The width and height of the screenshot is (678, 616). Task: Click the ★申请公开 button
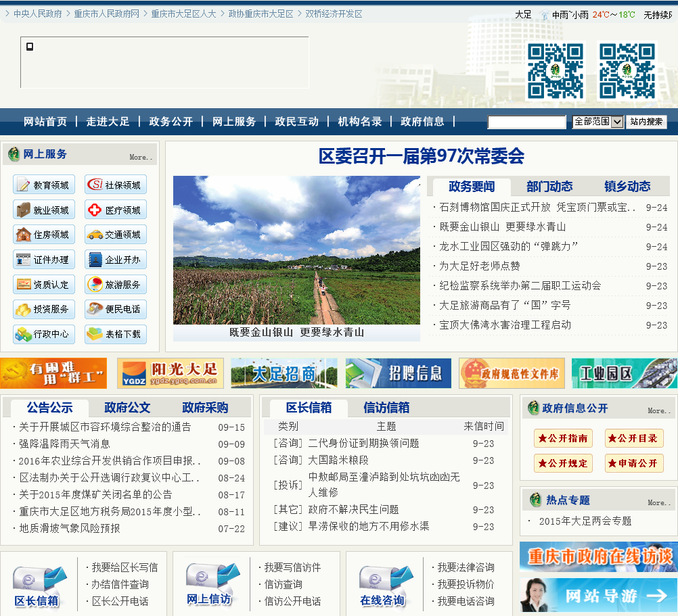(634, 463)
